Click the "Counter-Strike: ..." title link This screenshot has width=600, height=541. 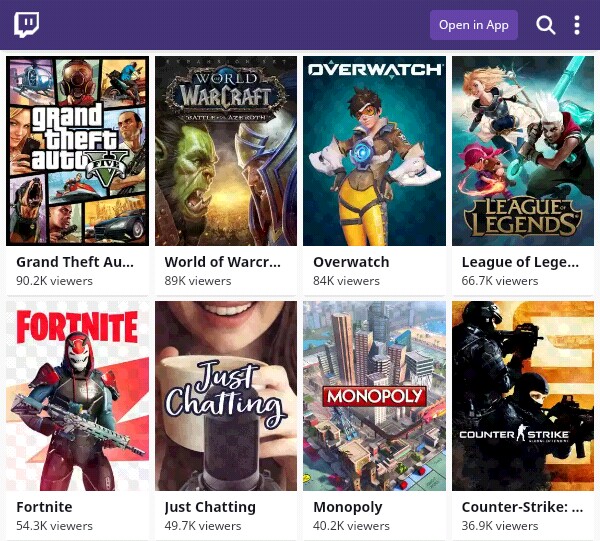click(522, 507)
